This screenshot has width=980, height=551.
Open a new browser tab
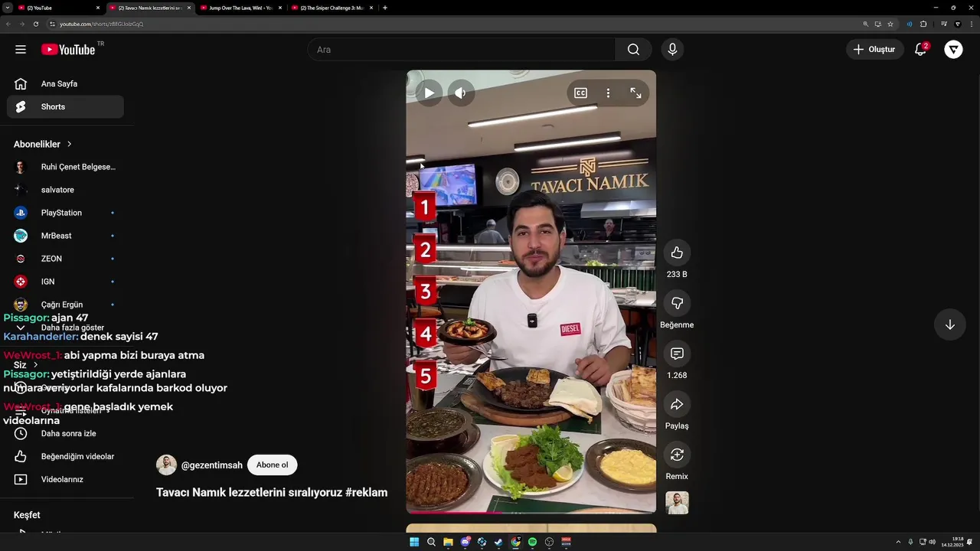pos(384,8)
